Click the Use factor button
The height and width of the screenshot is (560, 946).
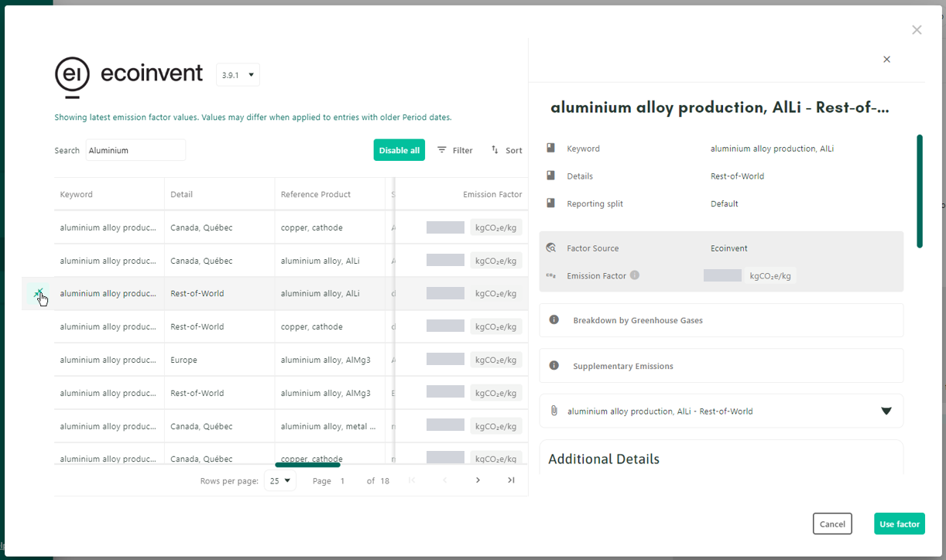click(900, 524)
